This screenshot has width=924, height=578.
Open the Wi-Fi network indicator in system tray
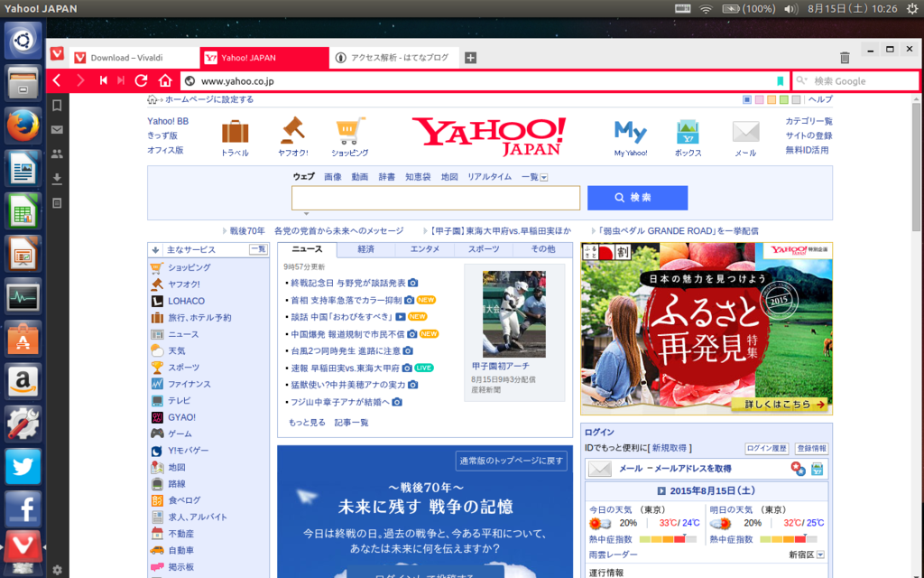706,9
